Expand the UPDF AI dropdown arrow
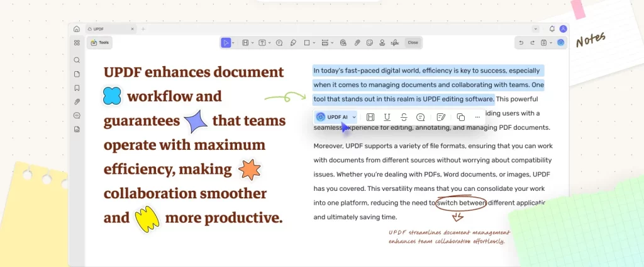 click(354, 117)
